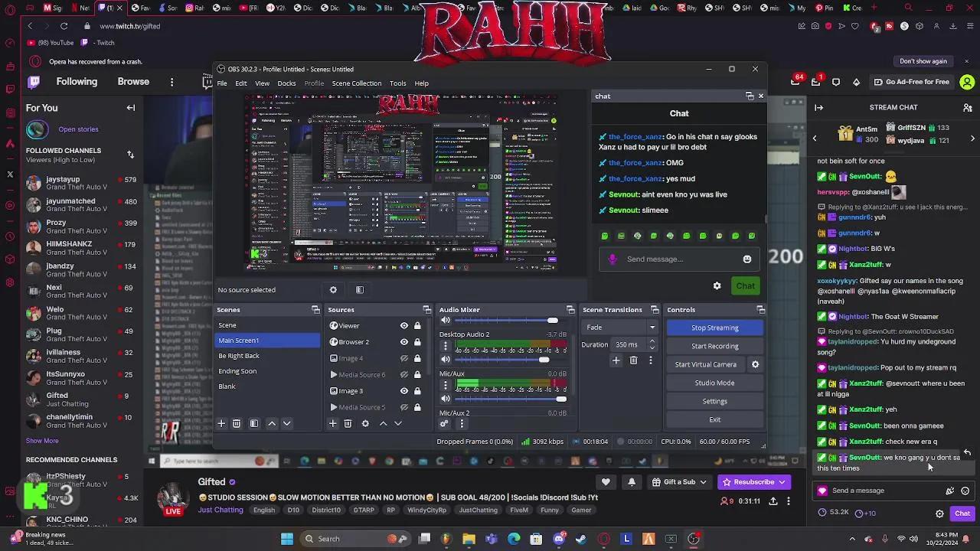
Task: Open OBS Tools menu
Action: (397, 83)
